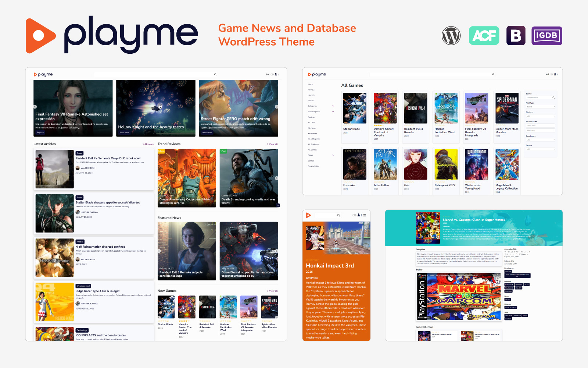Expand Categories submenu in the sidebar
The image size is (588, 368).
pyautogui.click(x=333, y=106)
